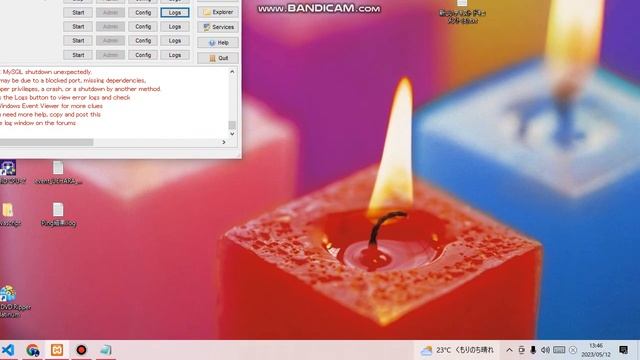The width and height of the screenshot is (640, 360).
Task: Click Logs in the row beside Help
Action: (175, 41)
